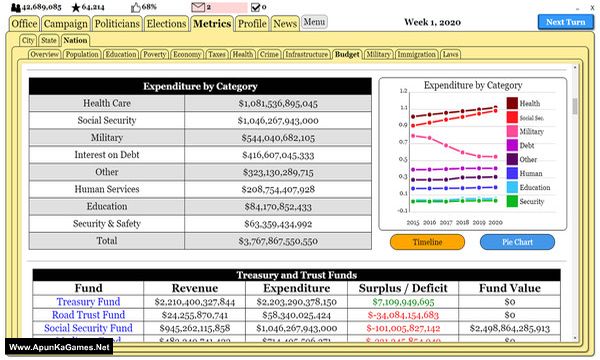Click the orange Timeline button

click(x=427, y=242)
